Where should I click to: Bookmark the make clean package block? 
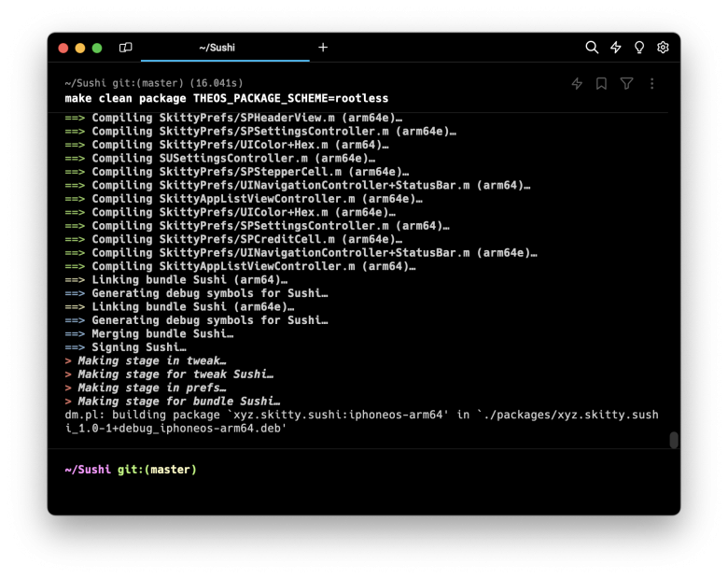[601, 84]
